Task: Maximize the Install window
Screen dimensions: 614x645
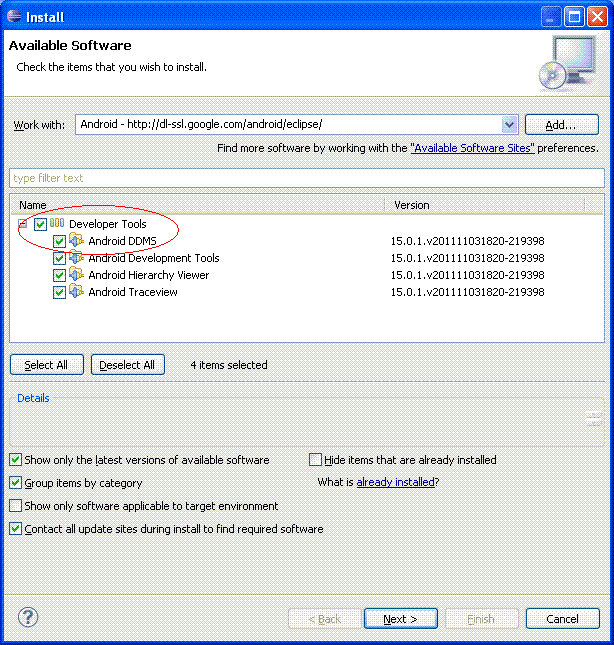Action: coord(574,17)
